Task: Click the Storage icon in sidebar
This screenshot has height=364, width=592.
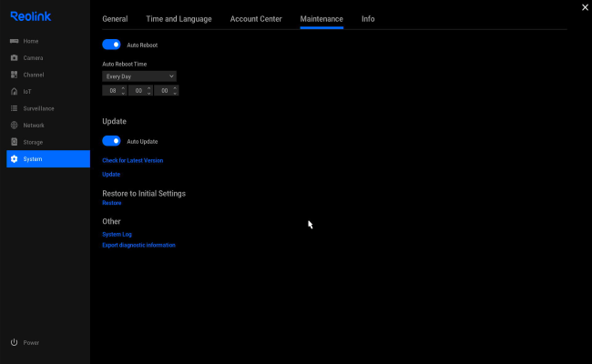Action: 14,142
